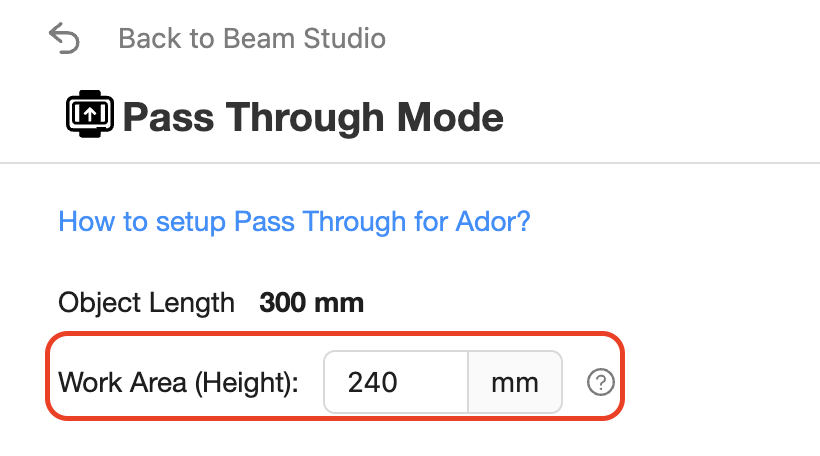Image resolution: width=820 pixels, height=456 pixels.
Task: Open the Work Area height help tooltip
Action: coord(600,382)
